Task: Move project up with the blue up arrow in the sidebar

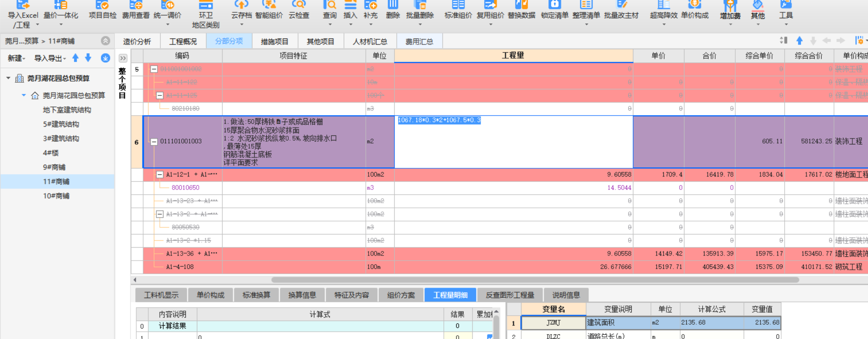Action: 75,58
